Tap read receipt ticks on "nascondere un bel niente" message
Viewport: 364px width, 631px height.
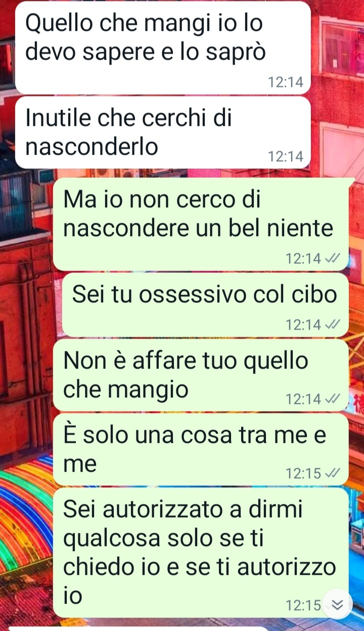click(x=332, y=259)
